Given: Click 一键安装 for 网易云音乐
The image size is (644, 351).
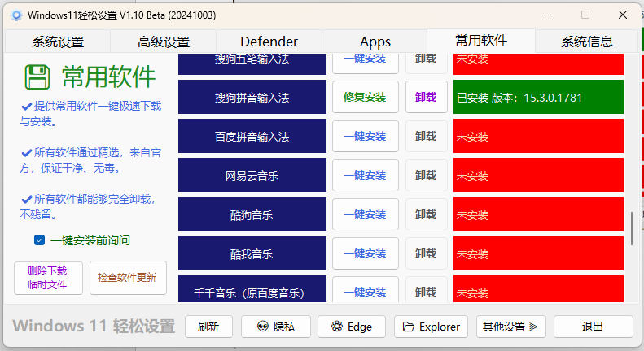Looking at the screenshot, I should [x=365, y=175].
